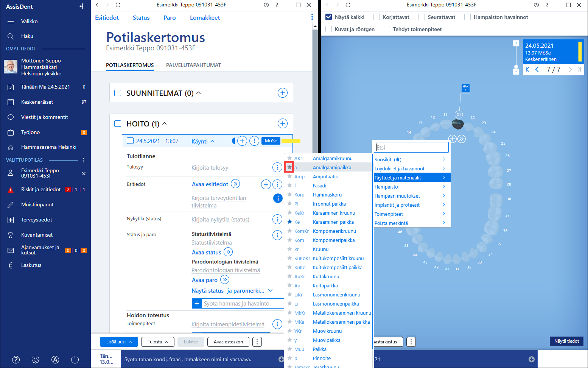Open Tulosta dropdown button
Viewport: 588px width, 368px height.
[158, 342]
